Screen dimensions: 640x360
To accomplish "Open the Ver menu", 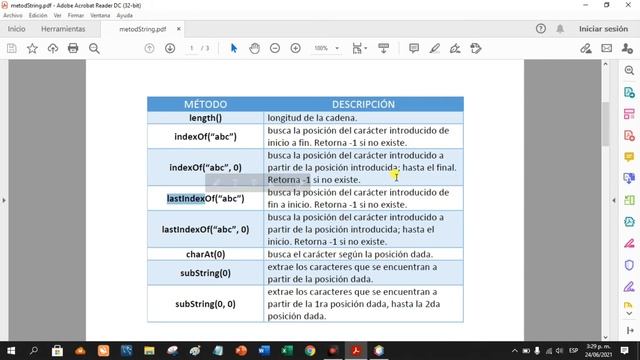I will tap(58, 15).
